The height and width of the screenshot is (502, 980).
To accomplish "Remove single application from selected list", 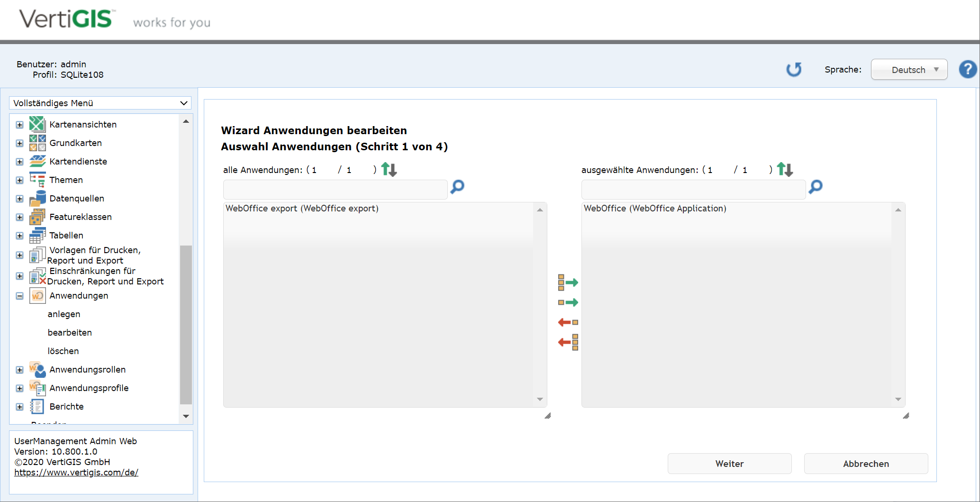I will click(x=568, y=322).
